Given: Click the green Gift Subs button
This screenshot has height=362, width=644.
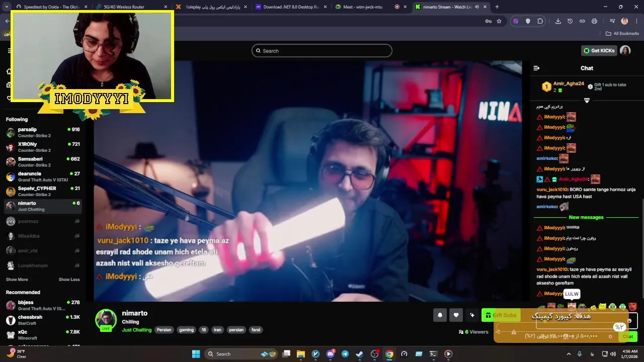Looking at the screenshot, I should point(501,315).
